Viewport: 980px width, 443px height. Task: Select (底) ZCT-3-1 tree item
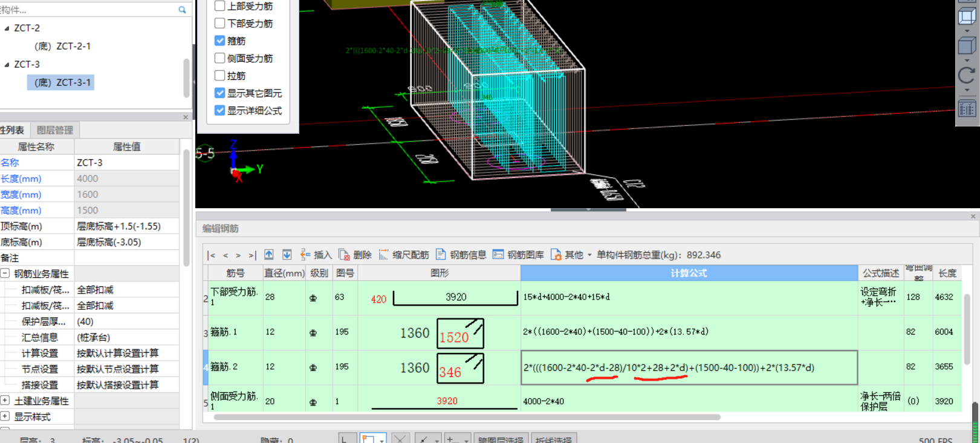point(61,82)
